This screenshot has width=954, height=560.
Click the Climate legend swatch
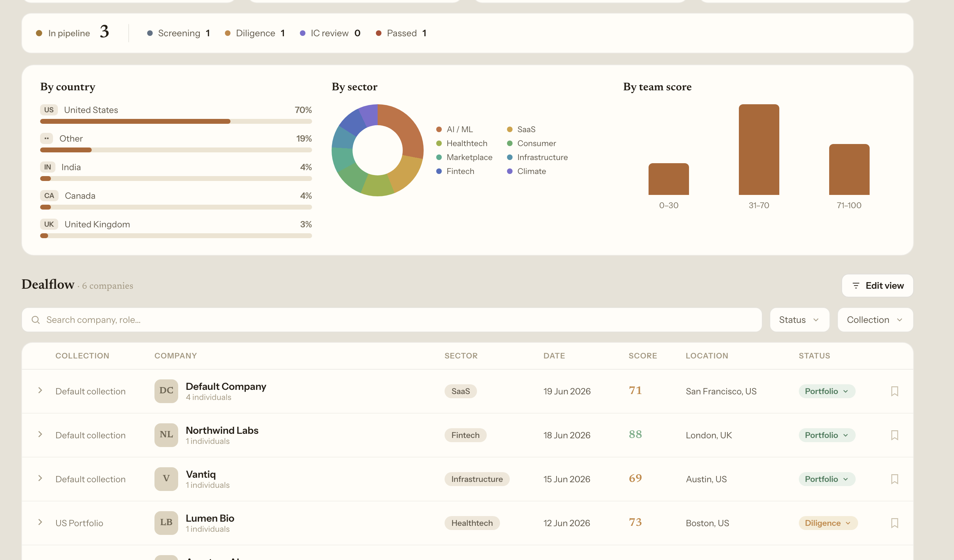tap(509, 172)
